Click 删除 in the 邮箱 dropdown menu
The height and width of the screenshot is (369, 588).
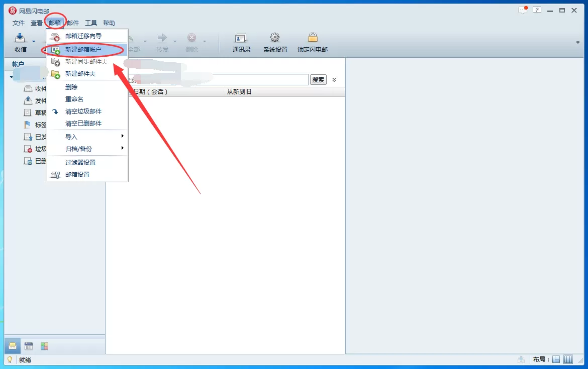87,87
